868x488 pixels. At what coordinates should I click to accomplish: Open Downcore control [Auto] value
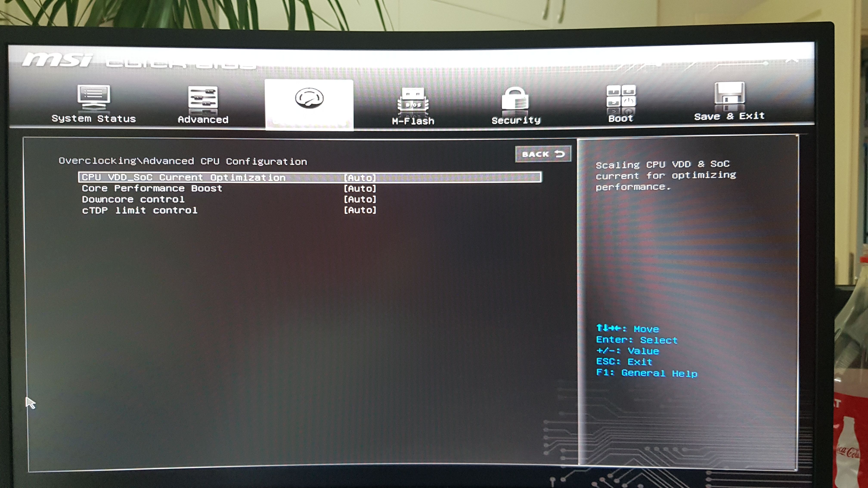pos(360,199)
